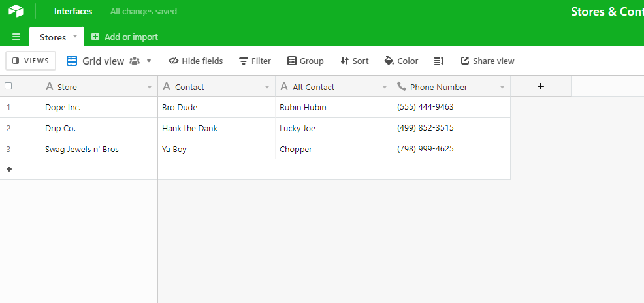
Task: Select the Rubin Hubin cell
Action: pyautogui.click(x=334, y=107)
